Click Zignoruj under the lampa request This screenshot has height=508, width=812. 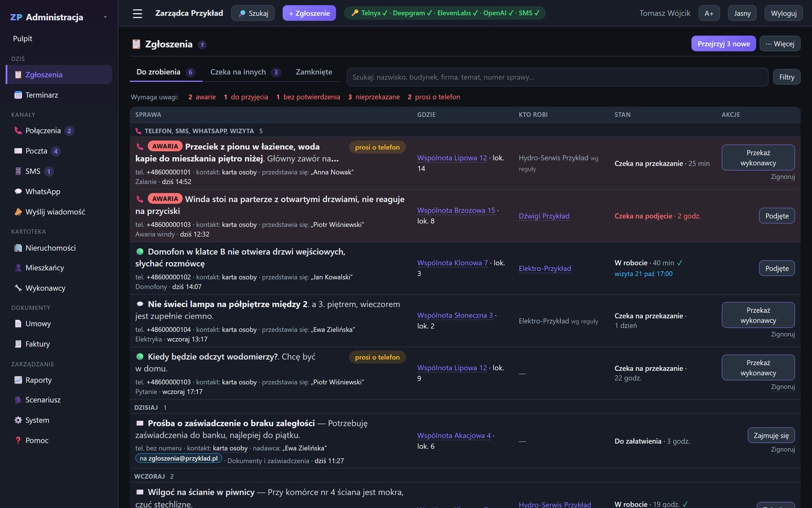coord(783,334)
